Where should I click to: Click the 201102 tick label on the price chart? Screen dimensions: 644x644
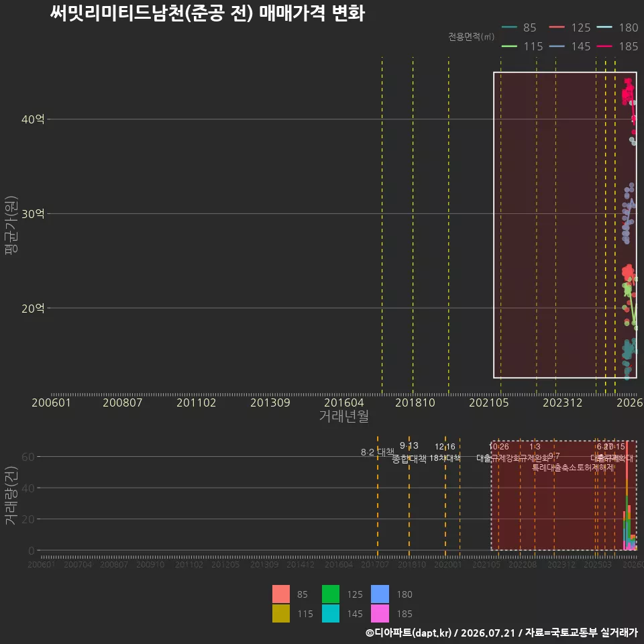(x=197, y=402)
